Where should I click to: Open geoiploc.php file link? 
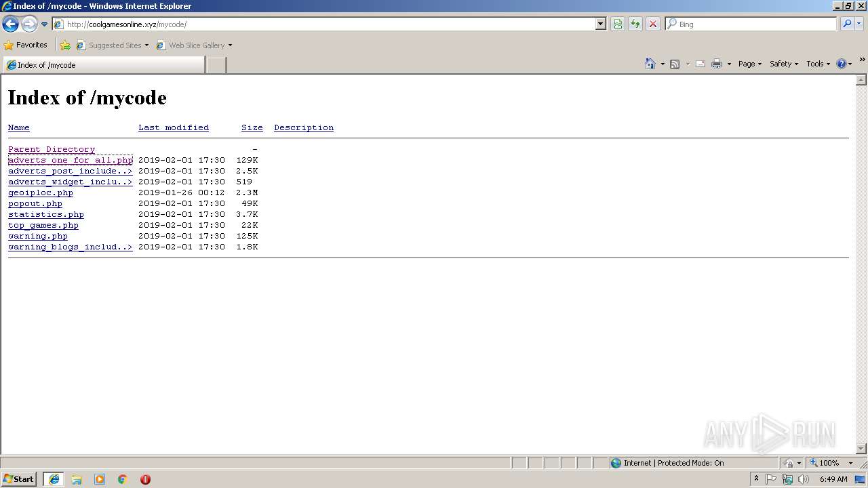coord(41,192)
